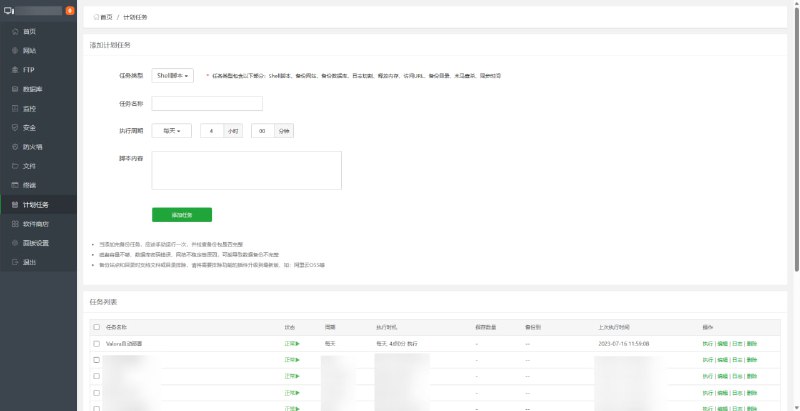Toggle 正常 status of Valora自动部署 task
The height and width of the screenshot is (411, 800).
tap(292, 343)
